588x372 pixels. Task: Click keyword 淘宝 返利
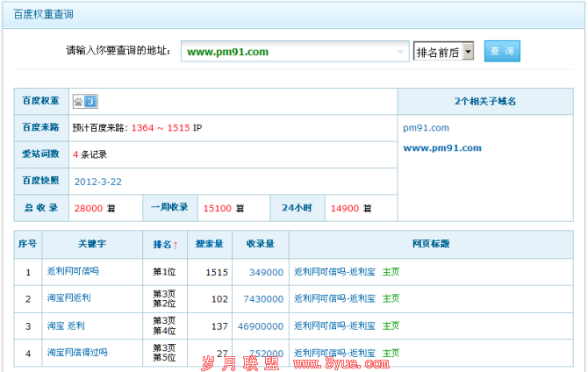pos(66,325)
